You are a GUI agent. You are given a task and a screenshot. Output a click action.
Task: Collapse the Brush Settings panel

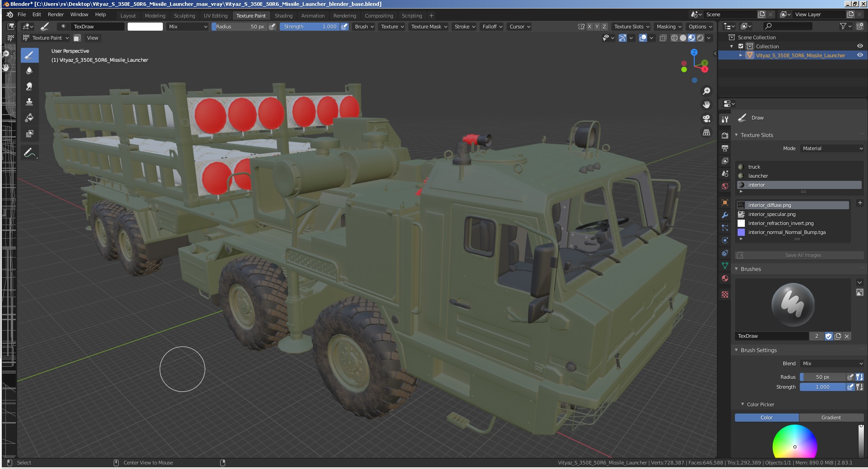click(x=736, y=350)
